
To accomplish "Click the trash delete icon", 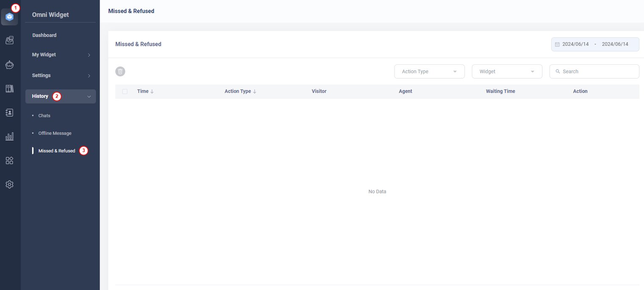I will pos(120,72).
